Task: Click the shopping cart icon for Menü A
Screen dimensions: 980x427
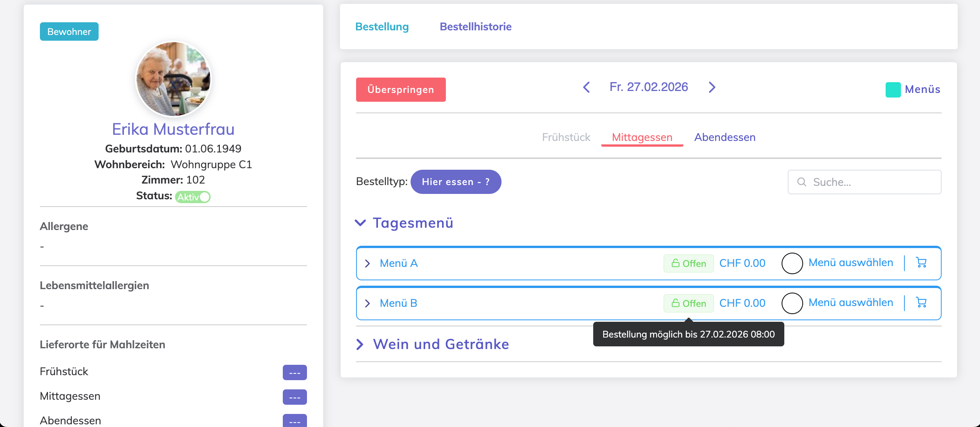Action: coord(921,263)
